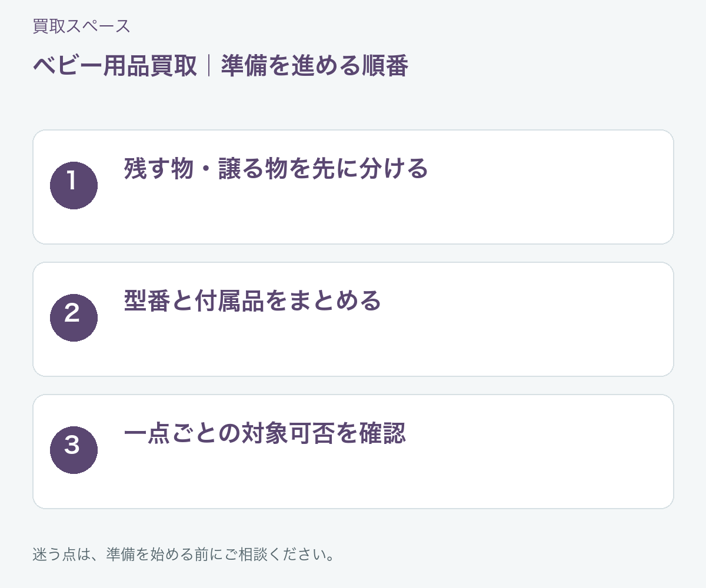Open step title 残す物・譲る物を先に分ける
The width and height of the screenshot is (706, 588).
[276, 169]
